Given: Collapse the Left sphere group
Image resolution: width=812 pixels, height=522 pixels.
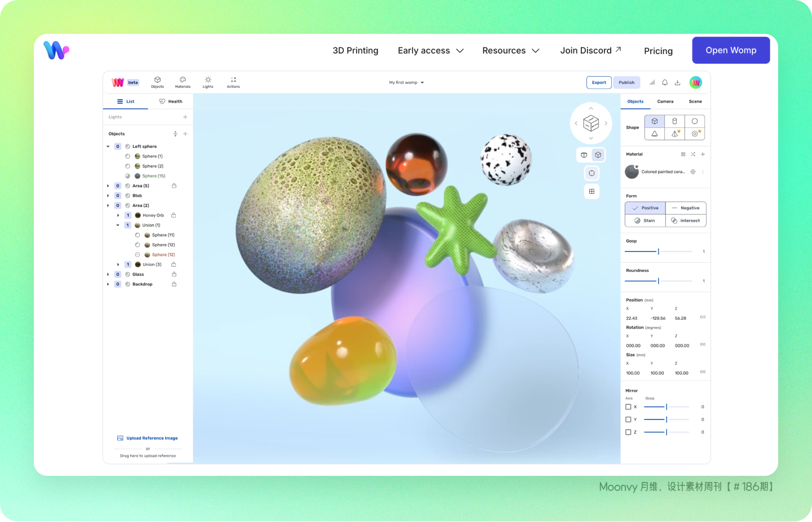Looking at the screenshot, I should click(108, 147).
